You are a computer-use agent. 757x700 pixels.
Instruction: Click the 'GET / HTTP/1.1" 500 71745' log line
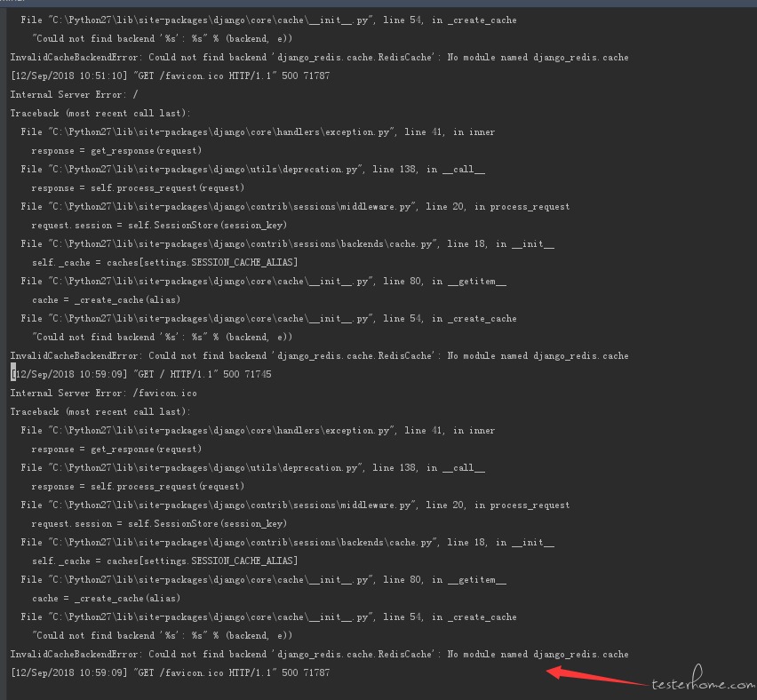pyautogui.click(x=141, y=374)
